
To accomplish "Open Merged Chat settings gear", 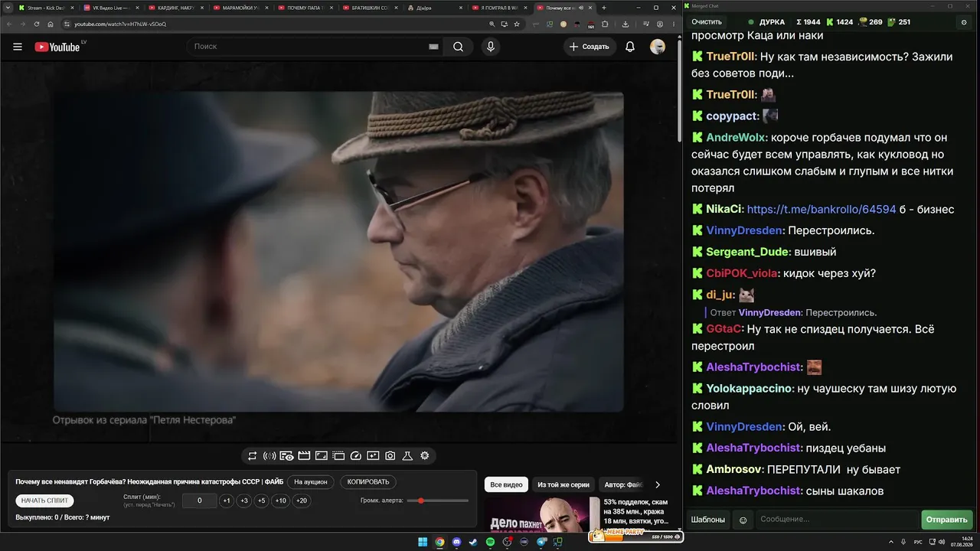I will [x=964, y=22].
